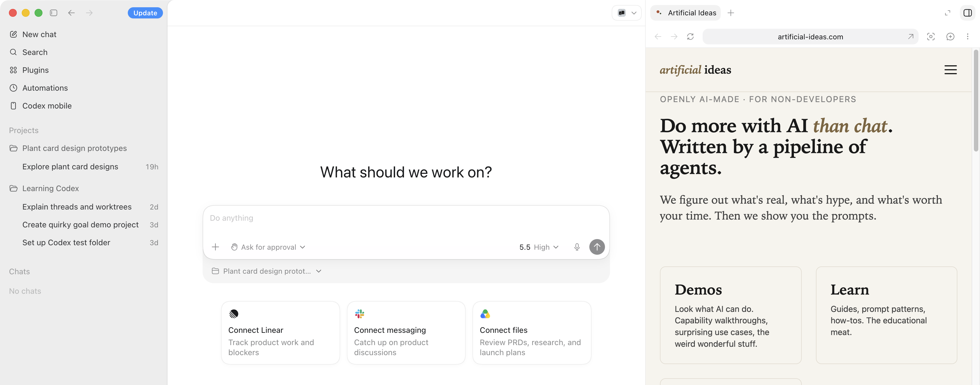
Task: Click the add-to-chat icon in browser toolbar
Action: pos(950,37)
